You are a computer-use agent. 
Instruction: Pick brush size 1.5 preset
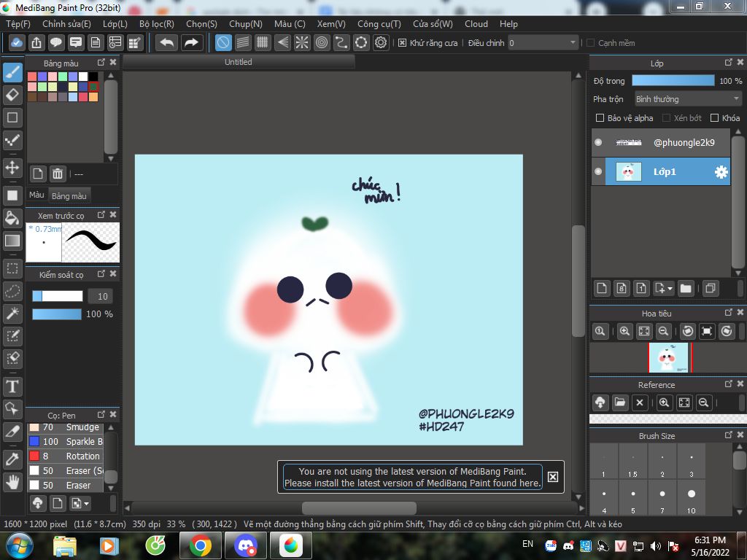632,462
